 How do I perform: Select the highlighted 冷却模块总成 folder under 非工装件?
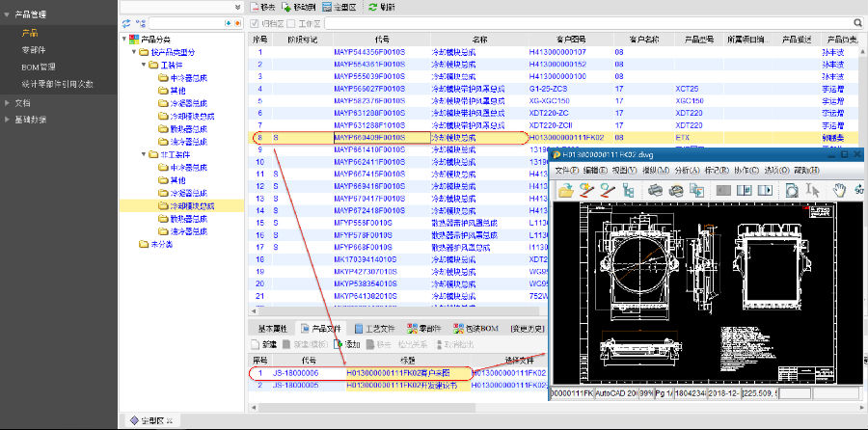coord(192,206)
